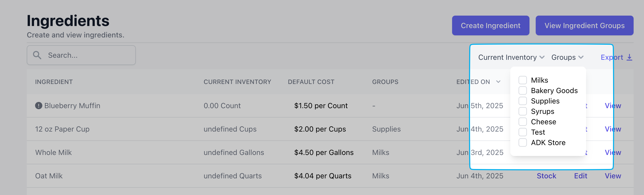The width and height of the screenshot is (644, 195).
Task: Click Stock for Oat Milk
Action: tap(546, 176)
